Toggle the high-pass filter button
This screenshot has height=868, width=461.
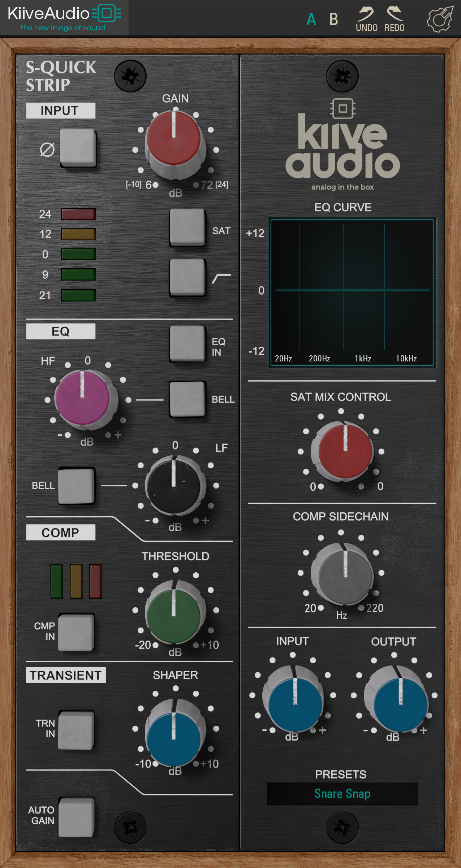(x=187, y=278)
